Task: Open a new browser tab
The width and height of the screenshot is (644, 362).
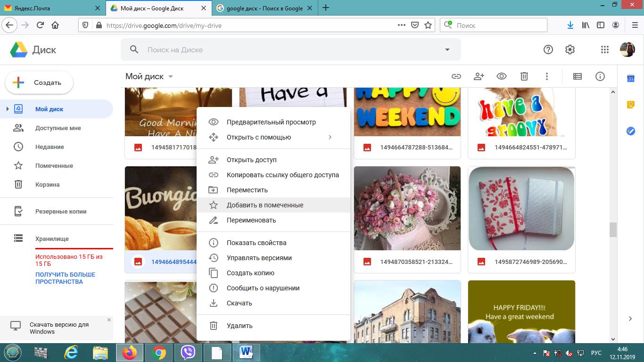Action: (326, 8)
